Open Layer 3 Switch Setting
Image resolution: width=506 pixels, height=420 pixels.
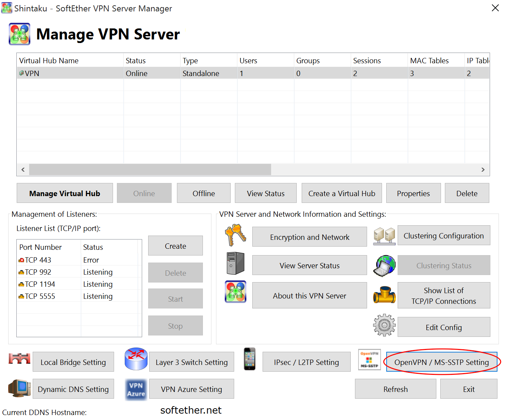click(192, 362)
